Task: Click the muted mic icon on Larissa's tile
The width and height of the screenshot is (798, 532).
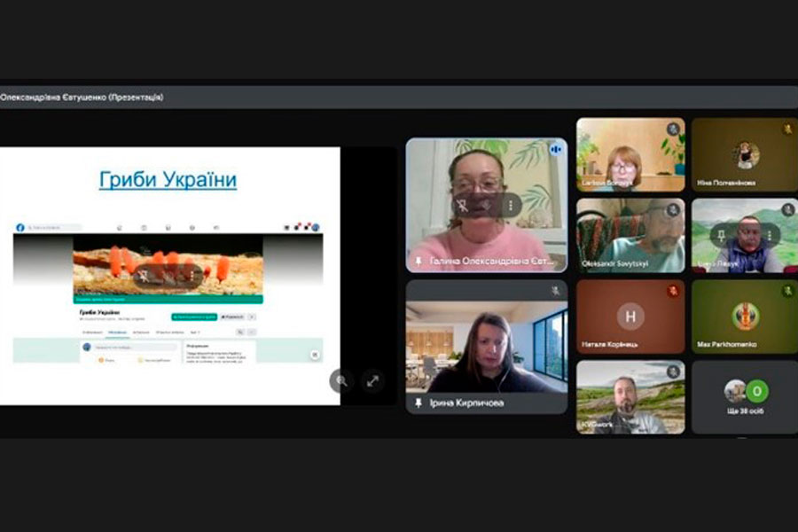Action: (x=673, y=129)
